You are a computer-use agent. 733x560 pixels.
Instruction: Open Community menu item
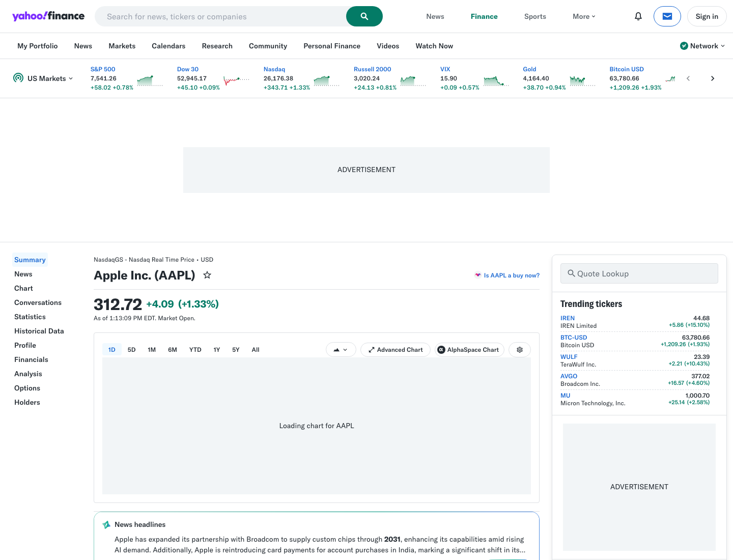pyautogui.click(x=268, y=46)
